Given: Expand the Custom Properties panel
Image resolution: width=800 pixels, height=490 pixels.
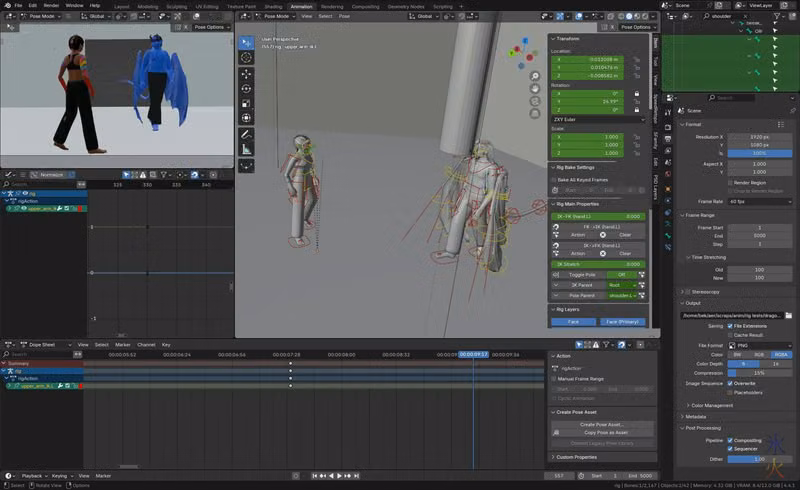Looking at the screenshot, I should coord(576,457).
